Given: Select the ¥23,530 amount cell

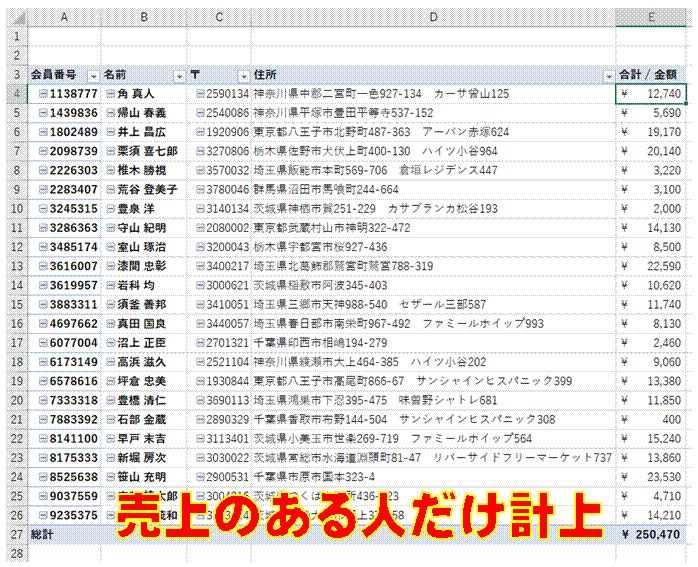Looking at the screenshot, I should [x=651, y=476].
